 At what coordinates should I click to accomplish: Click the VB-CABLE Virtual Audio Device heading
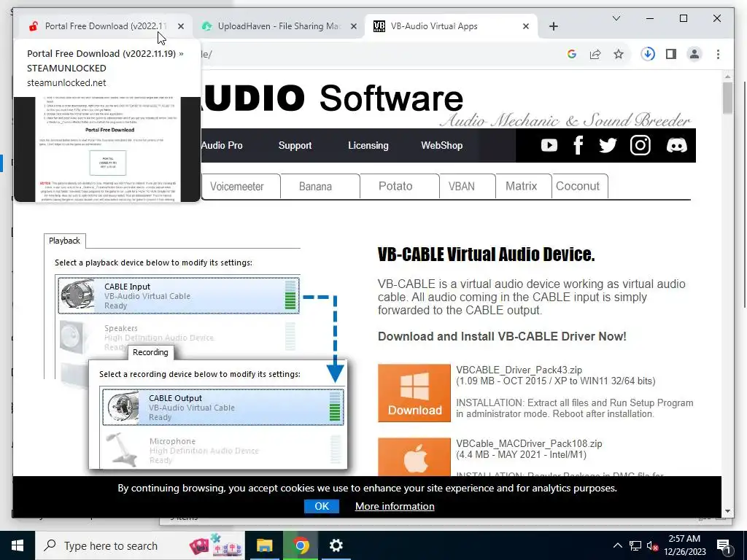click(486, 254)
